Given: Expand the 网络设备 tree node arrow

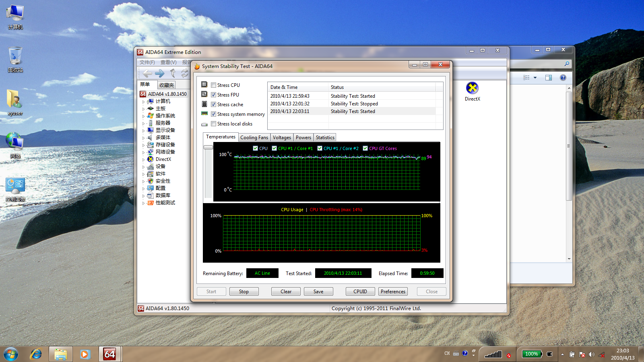Looking at the screenshot, I should [143, 152].
